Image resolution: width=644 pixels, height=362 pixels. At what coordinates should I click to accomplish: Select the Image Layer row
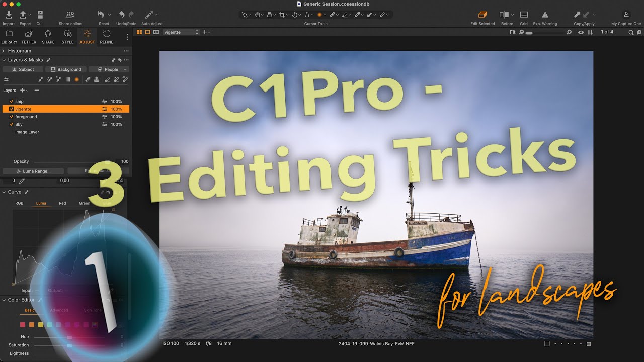66,132
